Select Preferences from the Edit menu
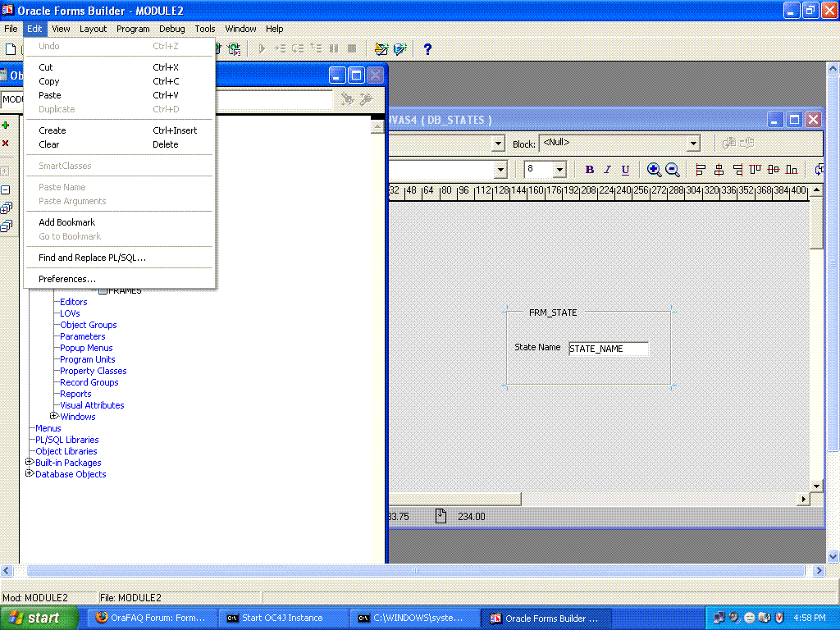The width and height of the screenshot is (840, 630). (67, 279)
